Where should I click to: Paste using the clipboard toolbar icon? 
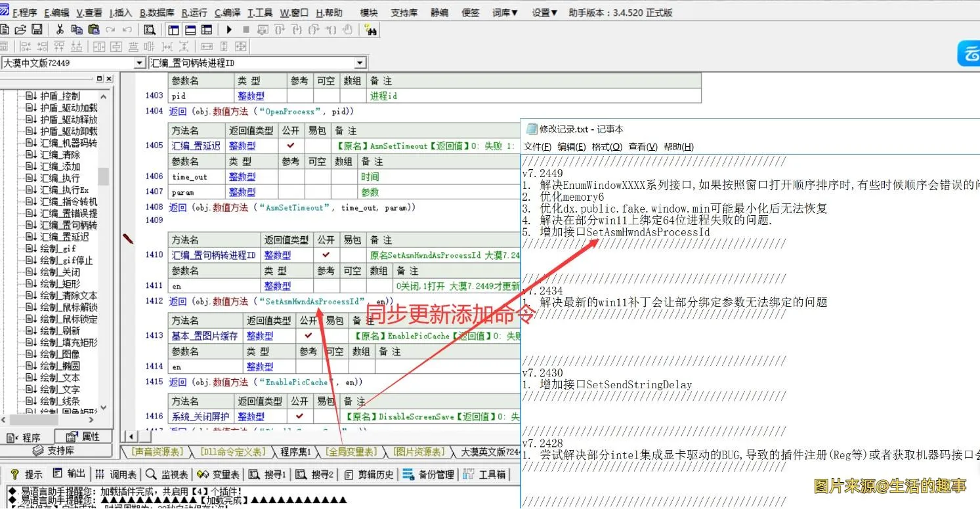click(94, 29)
